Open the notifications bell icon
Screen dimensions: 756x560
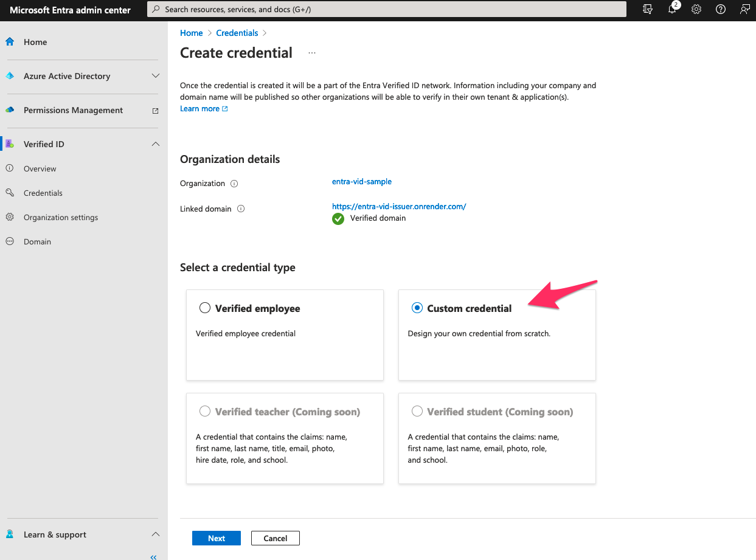click(x=672, y=10)
